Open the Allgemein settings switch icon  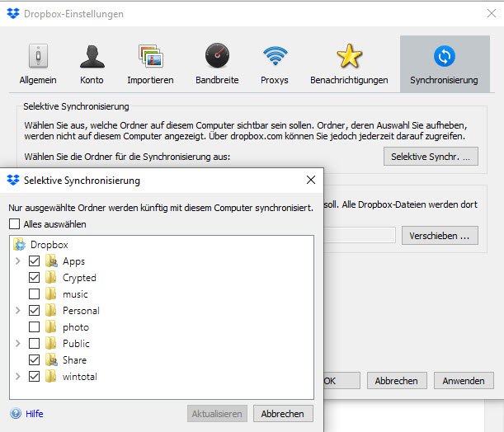[x=38, y=56]
